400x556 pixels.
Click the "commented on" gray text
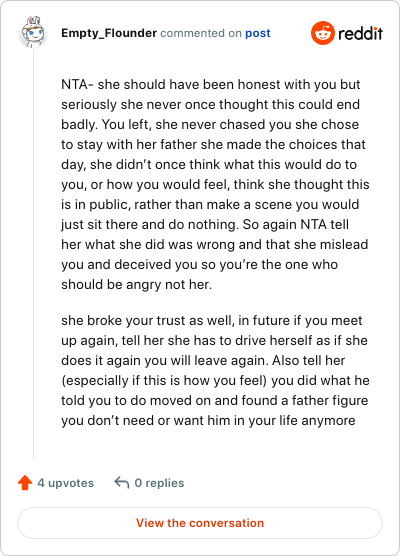201,33
